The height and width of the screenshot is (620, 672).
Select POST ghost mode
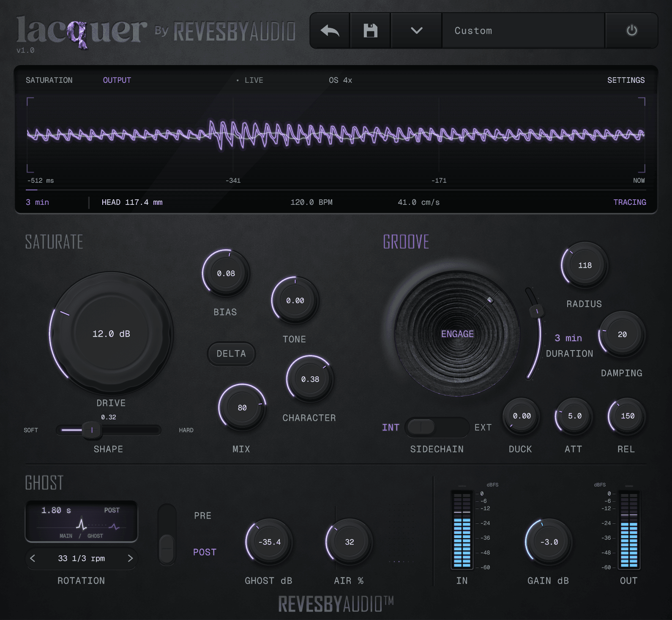pos(205,552)
